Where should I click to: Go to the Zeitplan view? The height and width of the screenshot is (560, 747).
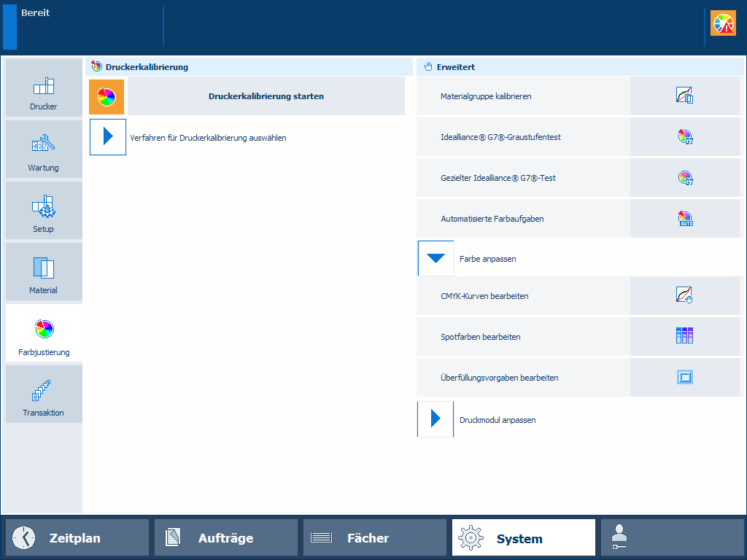click(x=77, y=538)
